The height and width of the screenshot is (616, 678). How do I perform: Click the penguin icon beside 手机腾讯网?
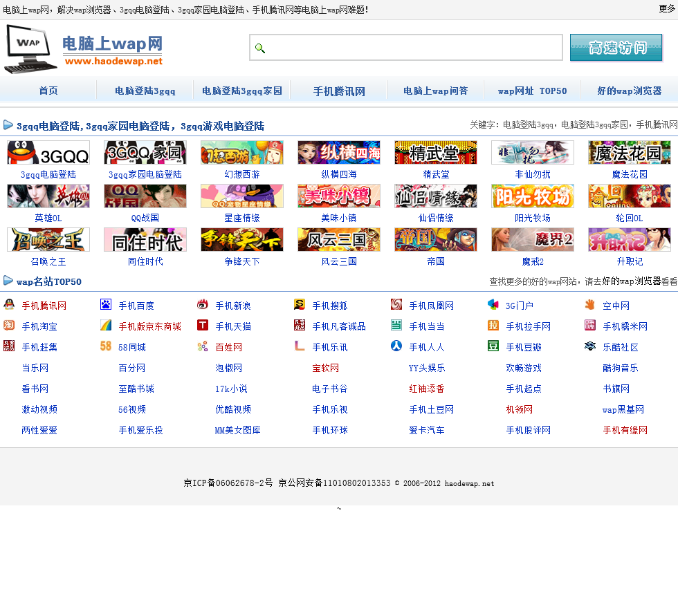point(9,305)
